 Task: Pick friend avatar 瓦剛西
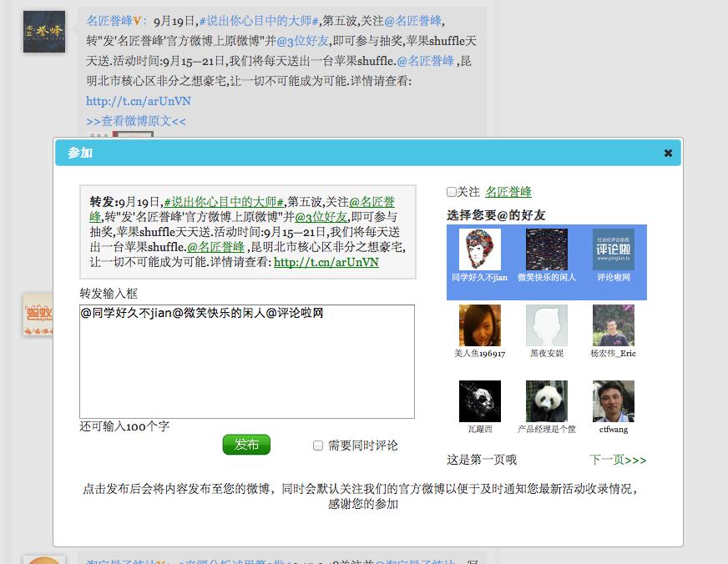click(479, 401)
